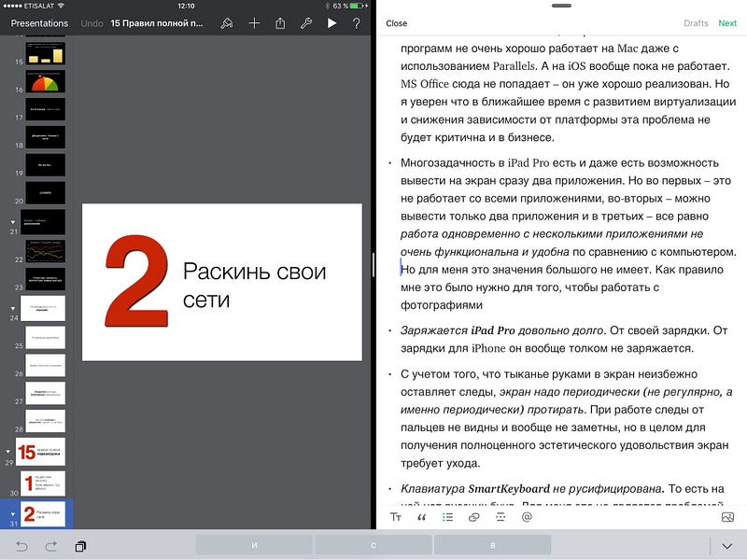Tap the keyboard redo arrow
The width and height of the screenshot is (747, 560).
(51, 546)
